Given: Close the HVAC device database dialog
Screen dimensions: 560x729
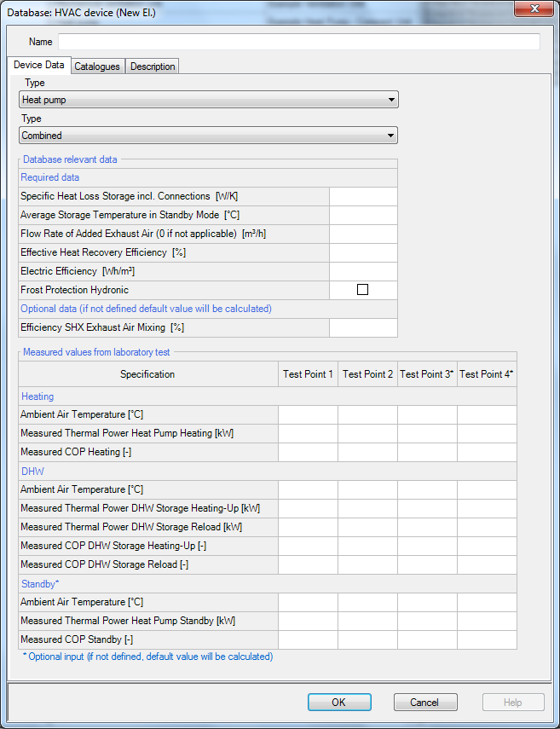Looking at the screenshot, I should 534,9.
